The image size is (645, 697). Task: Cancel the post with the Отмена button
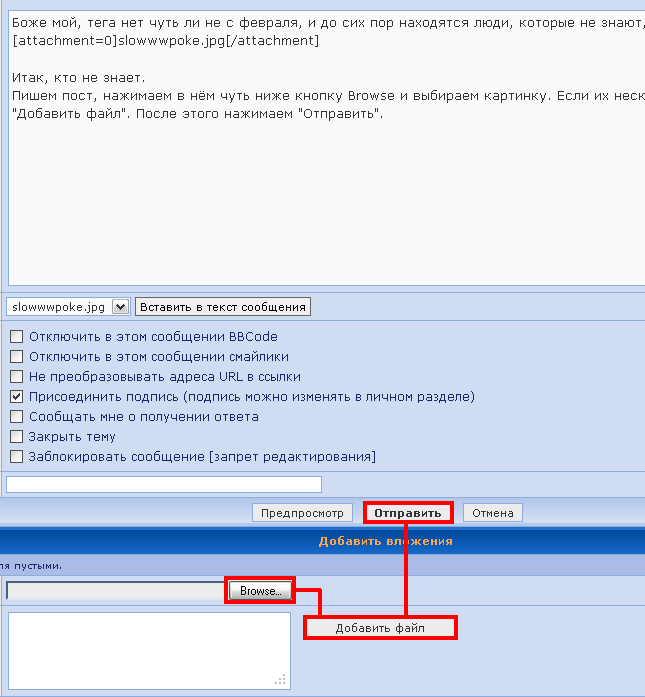pyautogui.click(x=492, y=513)
